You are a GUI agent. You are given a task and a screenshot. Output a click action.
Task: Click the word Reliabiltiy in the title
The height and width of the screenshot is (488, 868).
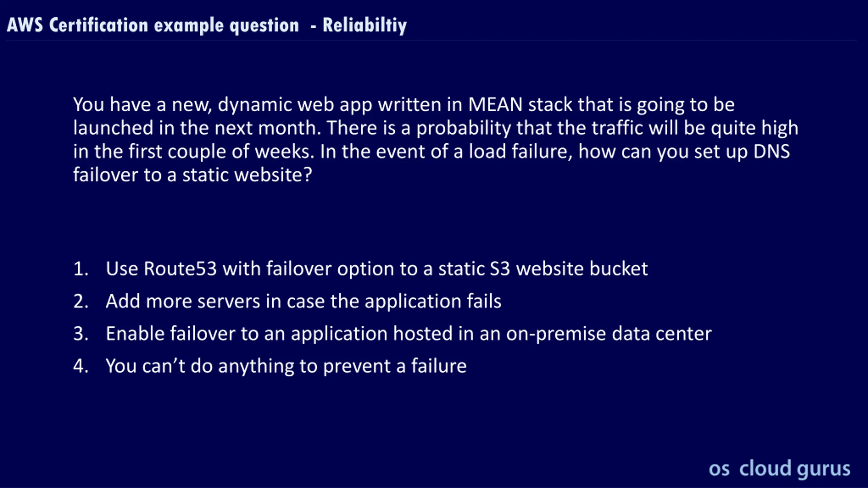pos(364,25)
